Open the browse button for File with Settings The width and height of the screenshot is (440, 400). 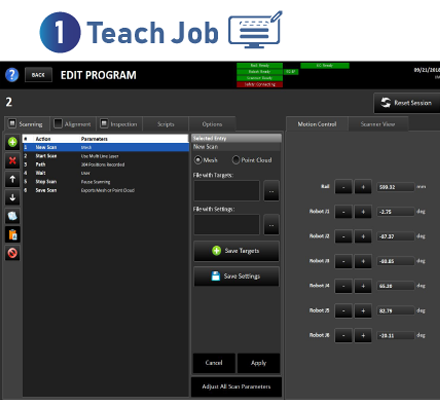[271, 225]
